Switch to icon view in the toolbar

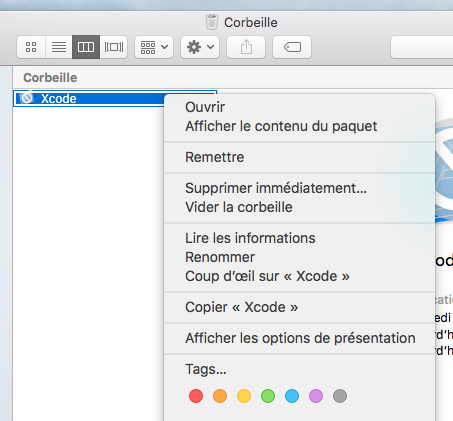pos(31,47)
